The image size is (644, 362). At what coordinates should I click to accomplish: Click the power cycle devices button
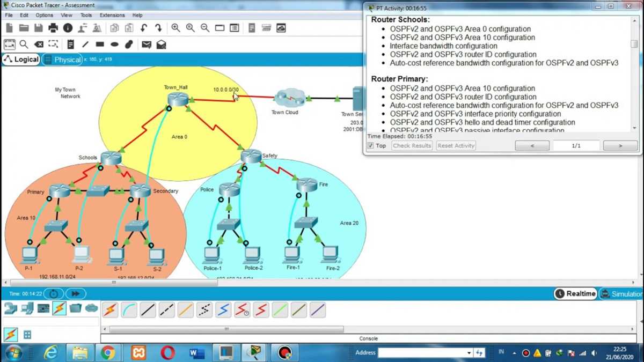54,294
